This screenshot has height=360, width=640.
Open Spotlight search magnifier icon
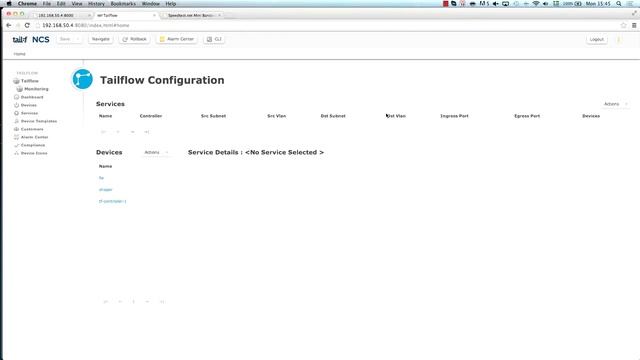619,4
